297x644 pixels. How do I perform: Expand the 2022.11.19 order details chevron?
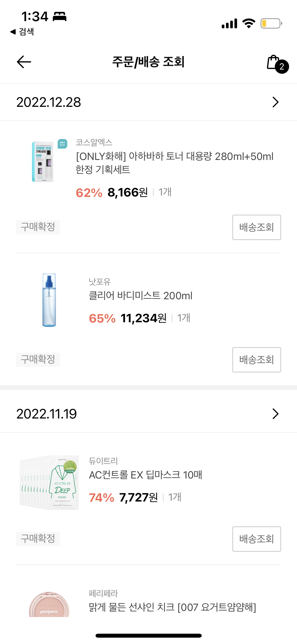coord(275,414)
